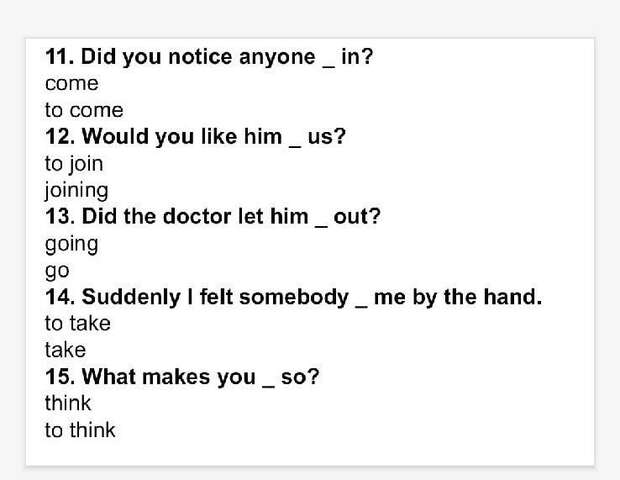Click question 14 'Suddenly I felt somebody' heading
620x480 pixels.
[293, 297]
